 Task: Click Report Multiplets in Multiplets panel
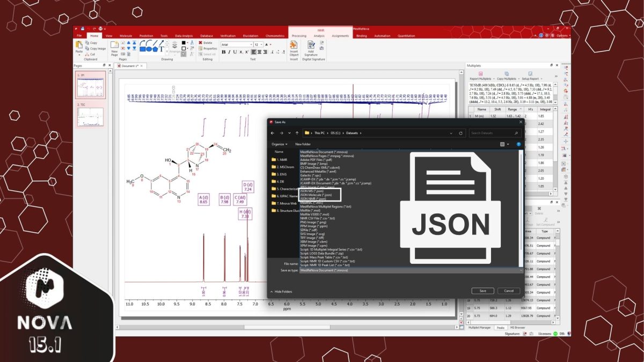tap(481, 76)
